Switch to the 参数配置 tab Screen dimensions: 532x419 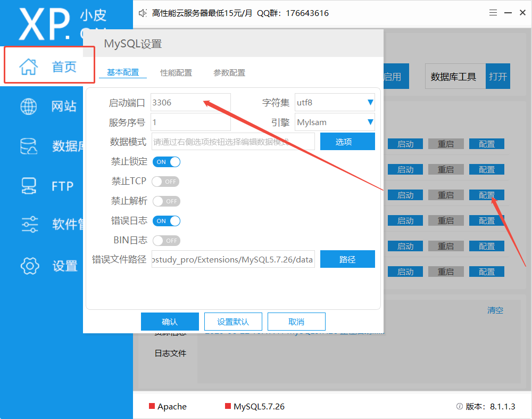pos(229,73)
